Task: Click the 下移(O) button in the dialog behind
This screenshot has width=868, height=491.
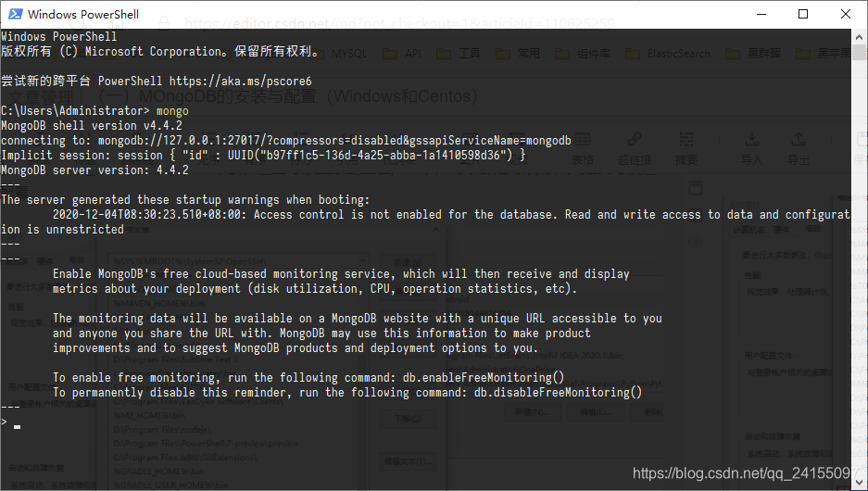Action: (x=408, y=419)
